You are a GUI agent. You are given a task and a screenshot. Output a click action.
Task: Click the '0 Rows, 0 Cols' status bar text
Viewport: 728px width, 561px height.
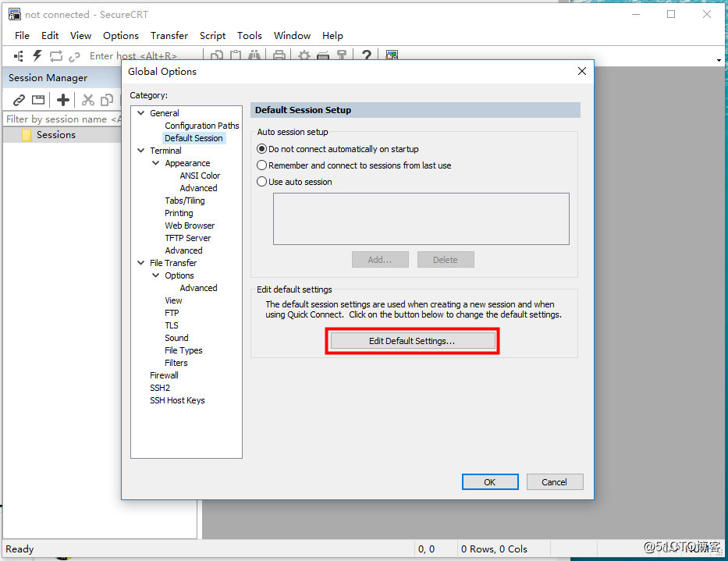pyautogui.click(x=494, y=549)
